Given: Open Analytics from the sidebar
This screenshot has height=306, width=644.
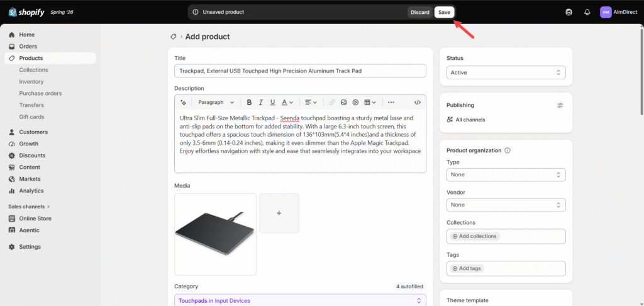Looking at the screenshot, I should 31,191.
